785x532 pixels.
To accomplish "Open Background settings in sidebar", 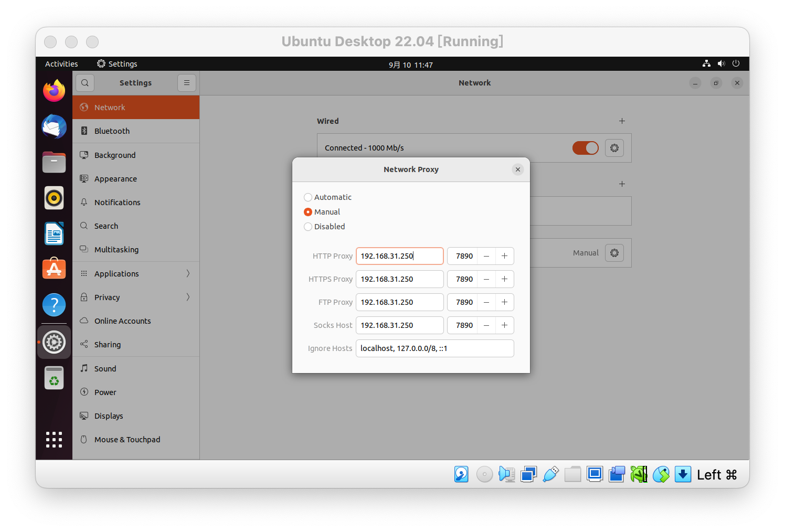I will pos(136,155).
